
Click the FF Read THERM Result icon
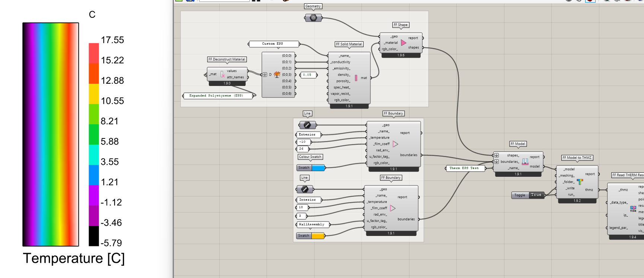tap(633, 209)
